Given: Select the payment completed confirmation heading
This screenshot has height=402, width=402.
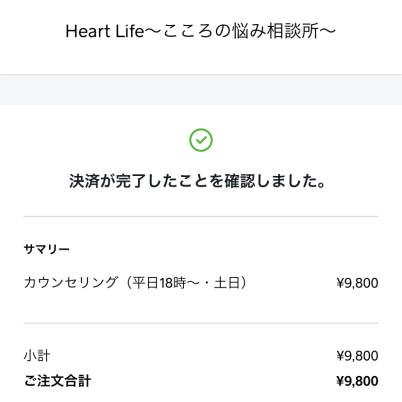Looking at the screenshot, I should [197, 181].
